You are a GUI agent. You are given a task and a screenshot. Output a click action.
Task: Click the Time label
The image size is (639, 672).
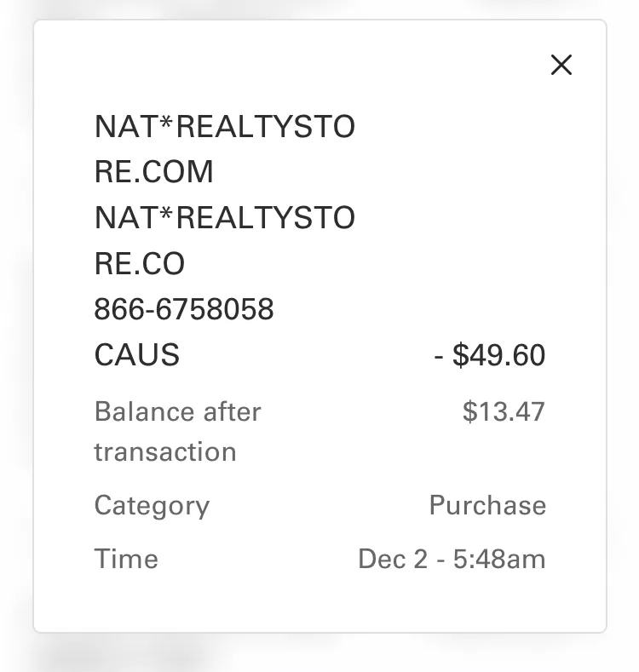(x=126, y=559)
